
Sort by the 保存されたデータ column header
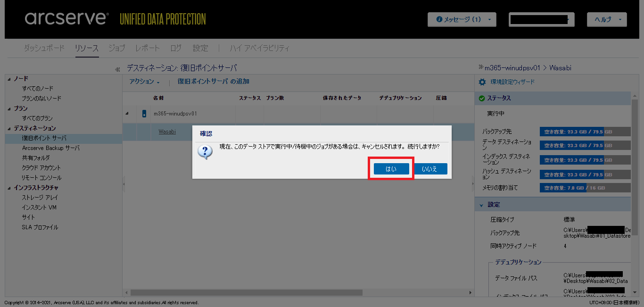pos(342,98)
